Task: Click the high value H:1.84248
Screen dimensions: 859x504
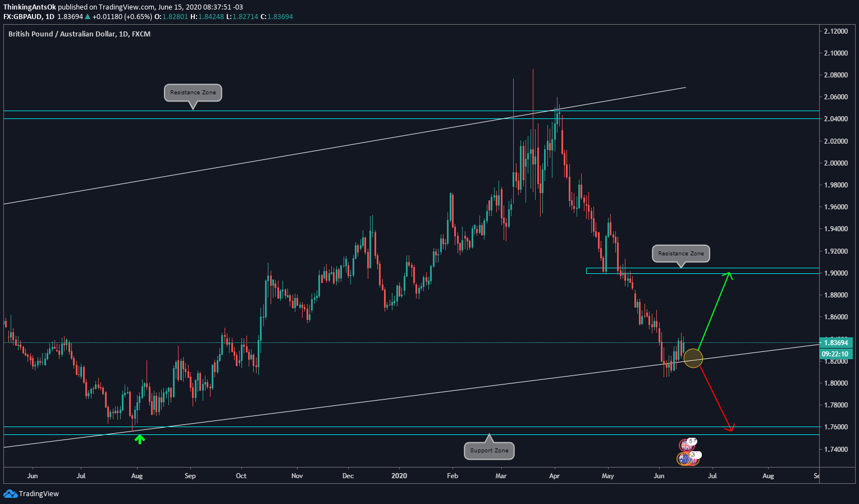Action: click(208, 17)
